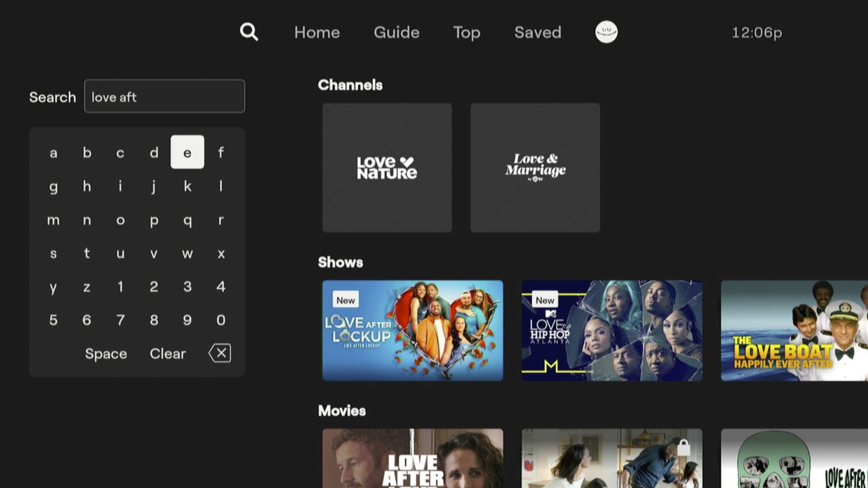Click the search magnifier icon
The image size is (868, 488).
click(x=248, y=32)
